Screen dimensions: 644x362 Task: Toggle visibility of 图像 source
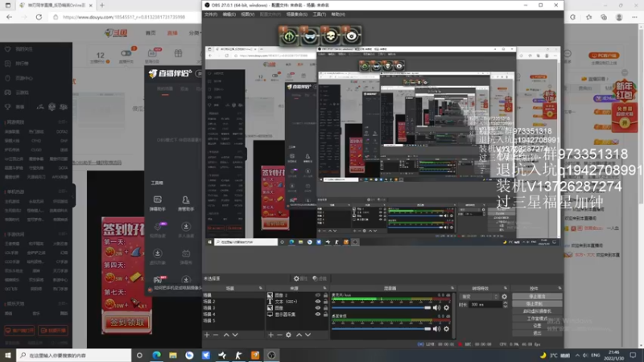tap(317, 308)
